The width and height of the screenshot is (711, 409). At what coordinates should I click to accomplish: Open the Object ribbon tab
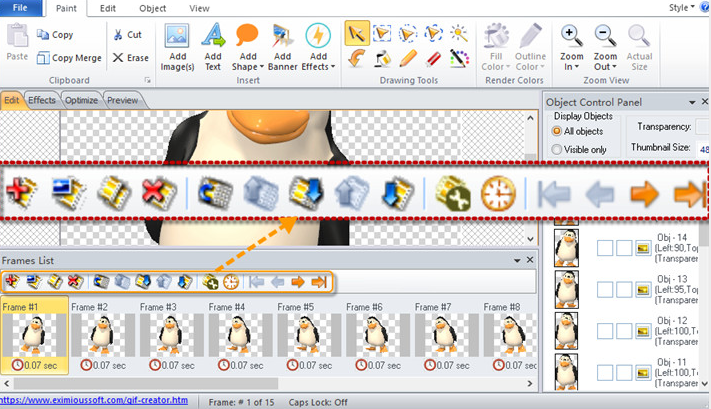pyautogui.click(x=153, y=8)
